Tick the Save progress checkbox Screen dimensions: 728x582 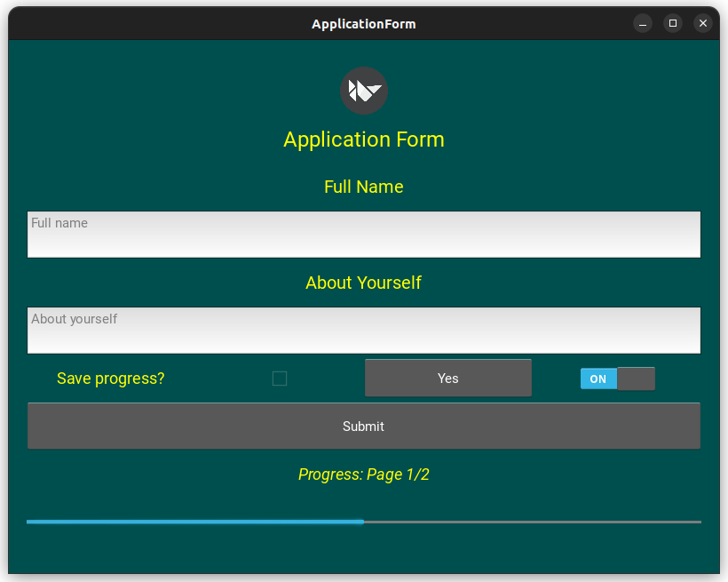click(x=280, y=379)
